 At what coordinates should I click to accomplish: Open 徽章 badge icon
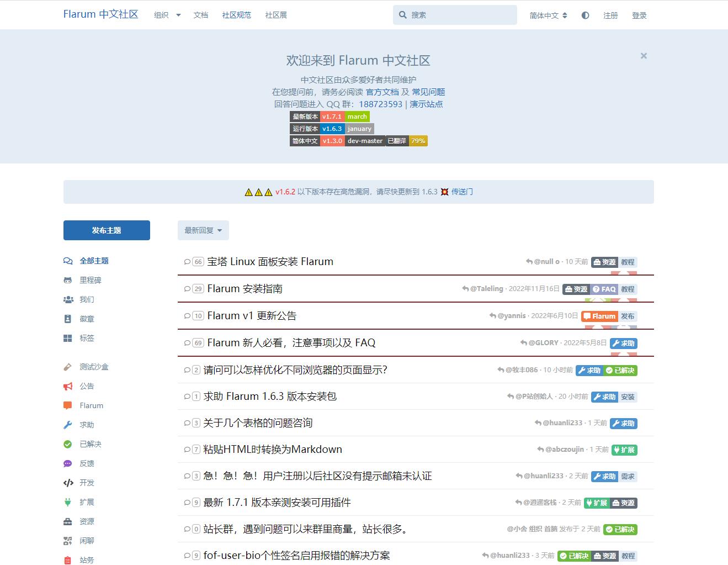coord(68,319)
